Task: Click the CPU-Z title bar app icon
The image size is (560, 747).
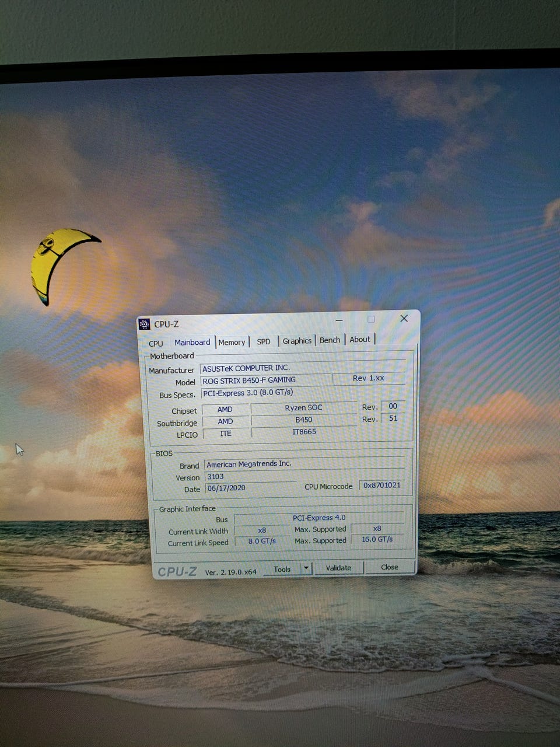Action: point(144,324)
